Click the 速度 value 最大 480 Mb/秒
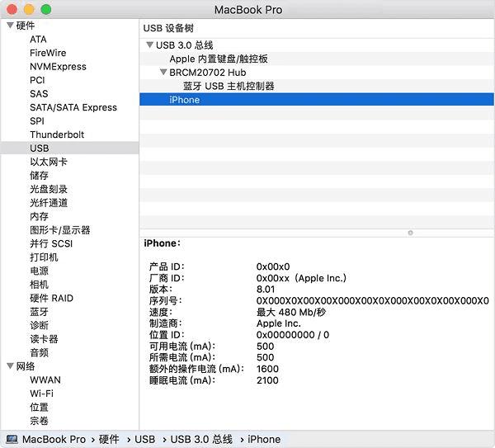This screenshot has width=495, height=448. (x=290, y=312)
